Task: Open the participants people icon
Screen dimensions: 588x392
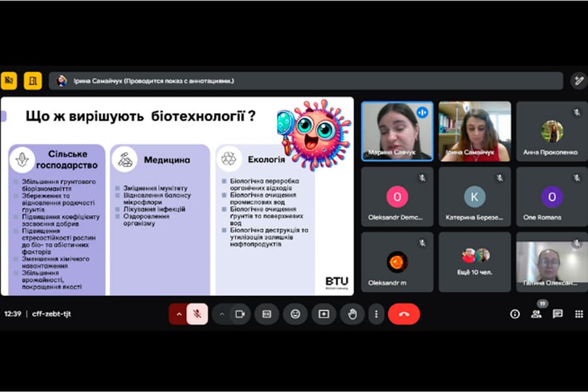Action: [536, 314]
